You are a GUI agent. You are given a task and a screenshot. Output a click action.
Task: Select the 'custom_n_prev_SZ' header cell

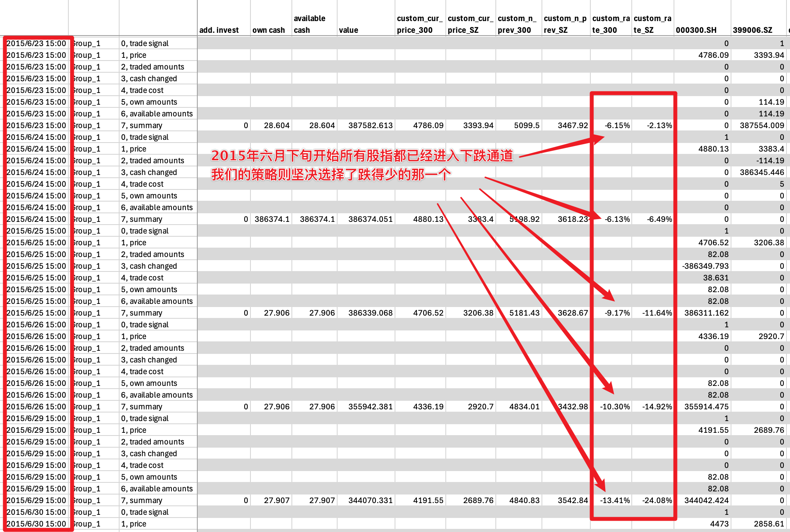tap(565, 24)
